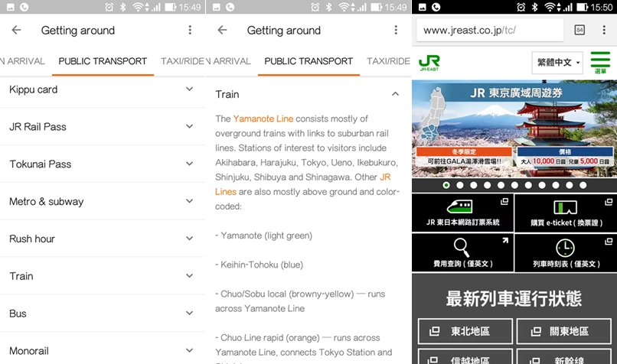Screen dimensions: 617x364
Task: Open the 關東地區 train status button
Action: tap(564, 331)
